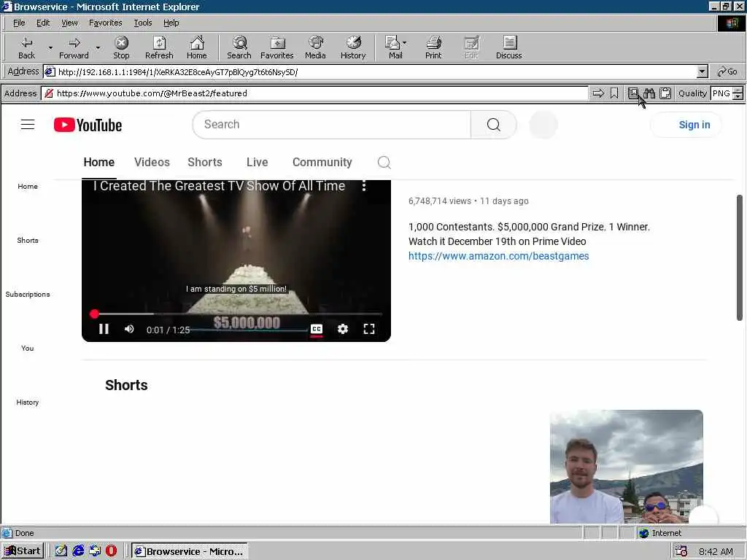Switch to the channel Videos tab

coord(152,163)
